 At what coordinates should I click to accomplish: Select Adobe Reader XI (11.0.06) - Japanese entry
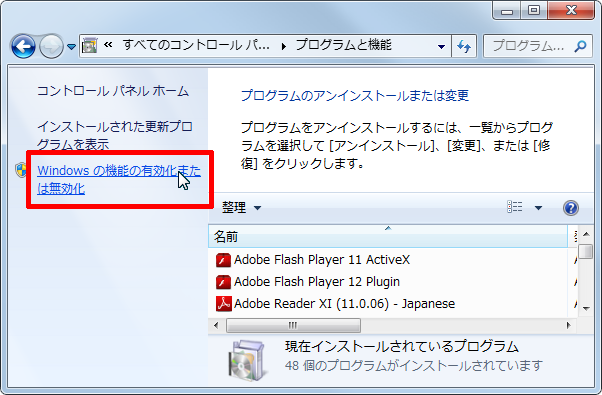pyautogui.click(x=335, y=304)
